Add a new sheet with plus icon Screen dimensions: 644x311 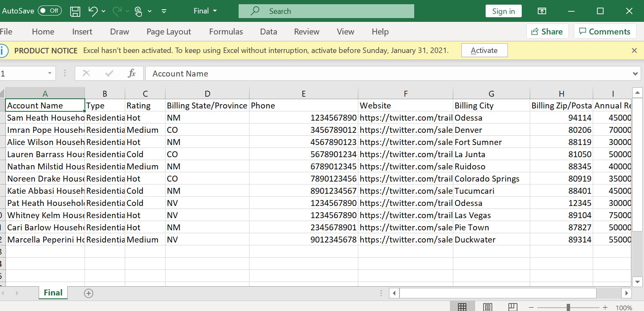pyautogui.click(x=88, y=293)
